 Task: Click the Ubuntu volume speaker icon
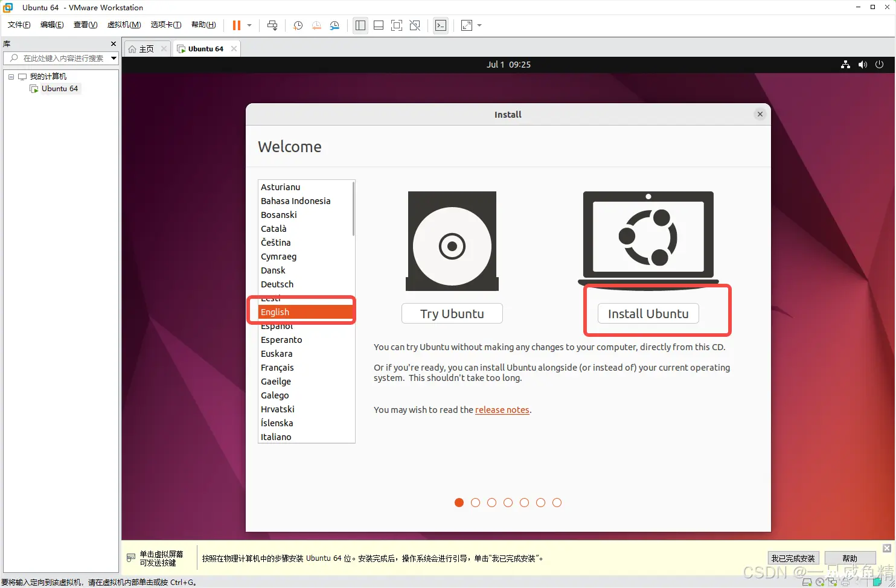tap(862, 65)
